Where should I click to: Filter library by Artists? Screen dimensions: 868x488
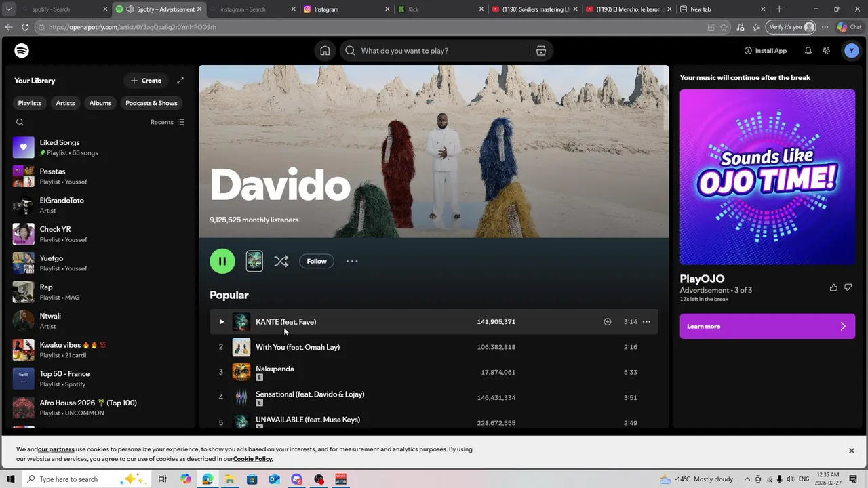66,103
